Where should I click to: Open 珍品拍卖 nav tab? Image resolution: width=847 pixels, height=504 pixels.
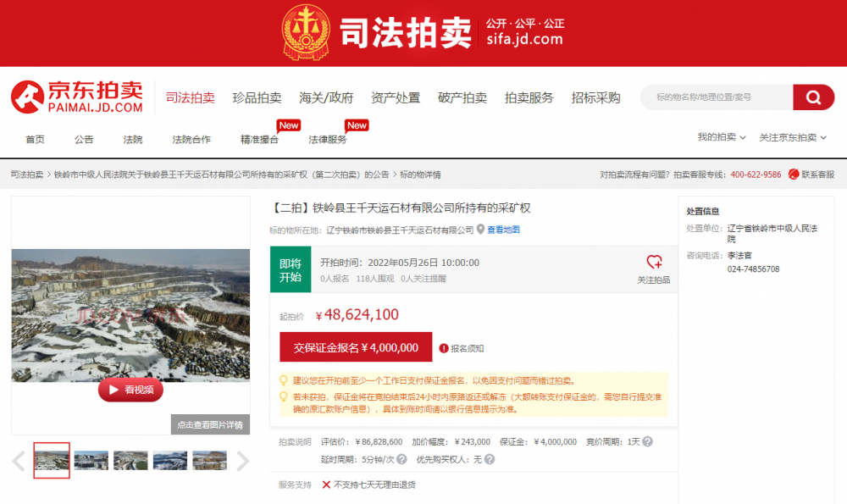pos(257,97)
